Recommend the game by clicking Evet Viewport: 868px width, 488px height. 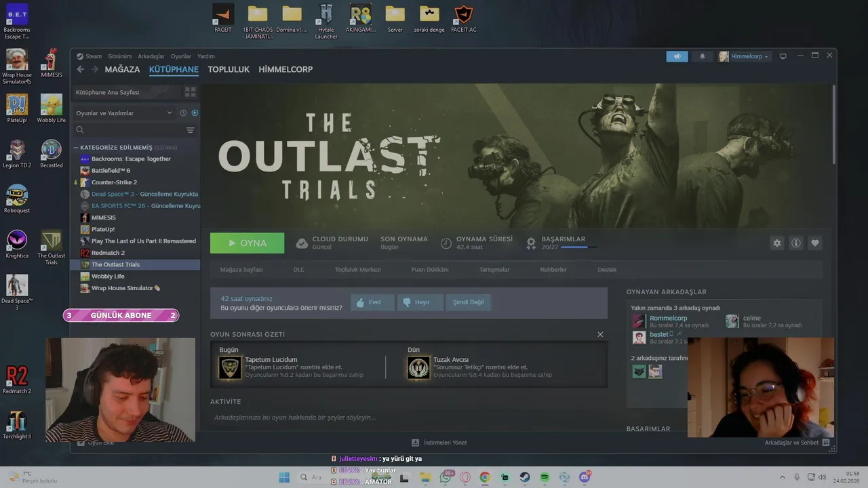click(372, 302)
